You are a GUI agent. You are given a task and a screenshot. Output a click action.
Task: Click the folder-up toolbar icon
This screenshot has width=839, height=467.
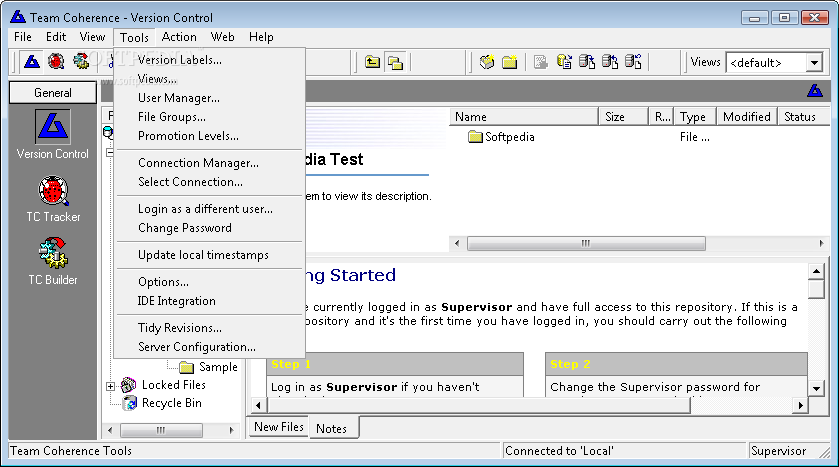tap(372, 63)
